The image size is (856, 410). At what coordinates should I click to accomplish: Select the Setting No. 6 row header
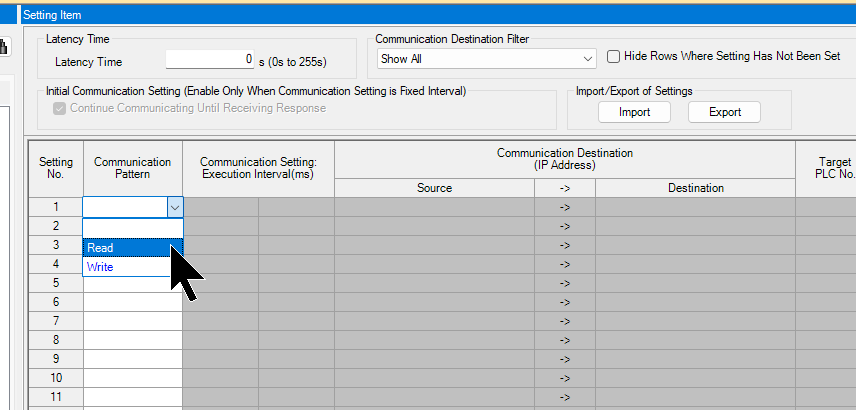coord(56,302)
